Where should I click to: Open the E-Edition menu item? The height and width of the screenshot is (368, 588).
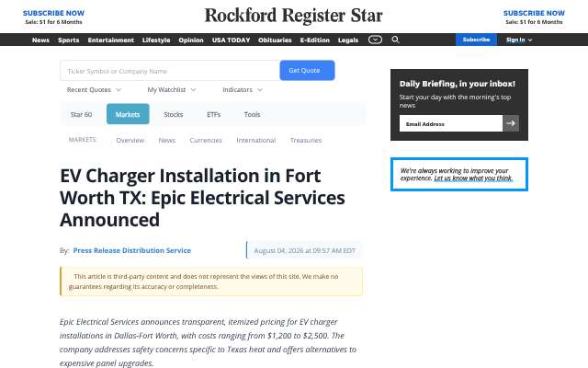click(314, 40)
